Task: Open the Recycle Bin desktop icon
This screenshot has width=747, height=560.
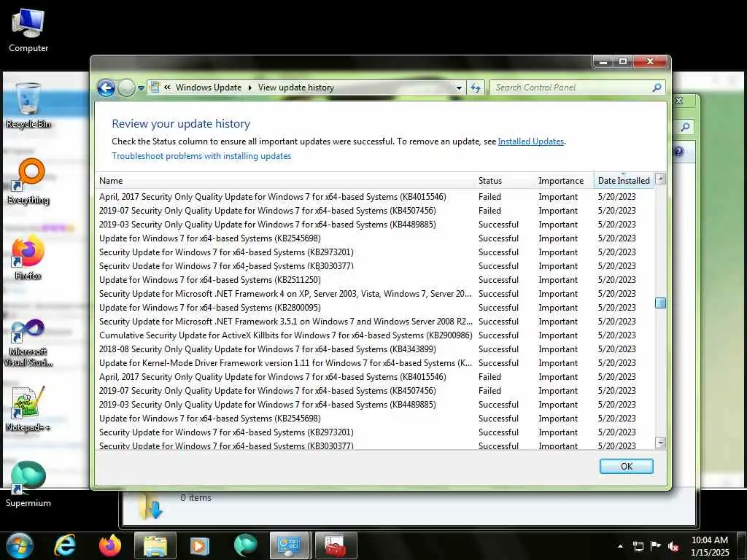Action: [28, 105]
